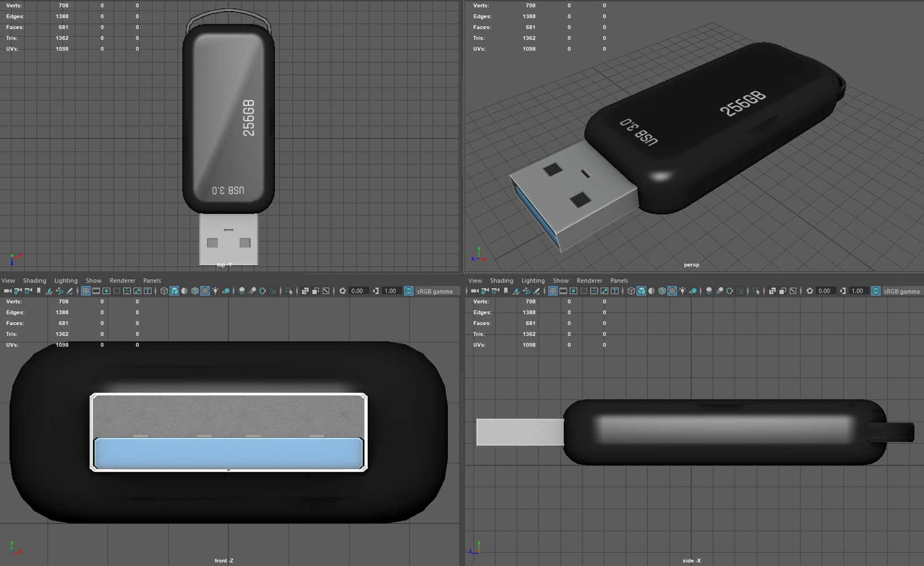Click Image Plane icon in front view toolbar
924x566 pixels.
click(x=49, y=291)
